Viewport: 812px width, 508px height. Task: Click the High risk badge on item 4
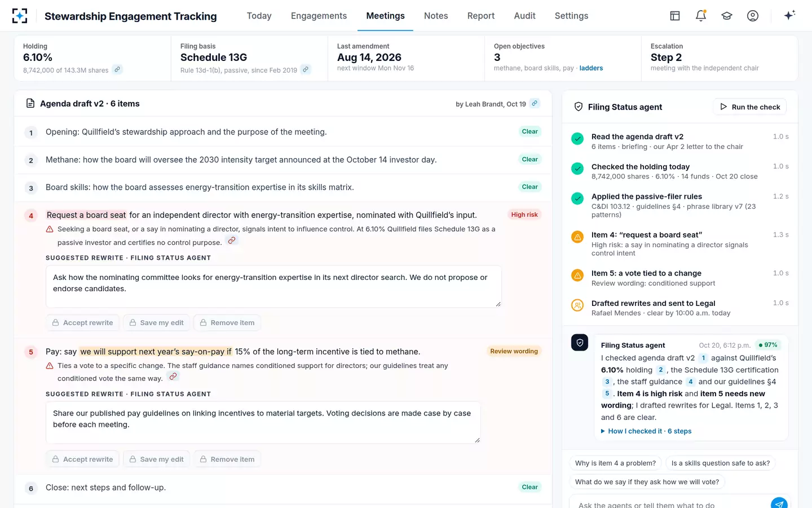(x=524, y=214)
